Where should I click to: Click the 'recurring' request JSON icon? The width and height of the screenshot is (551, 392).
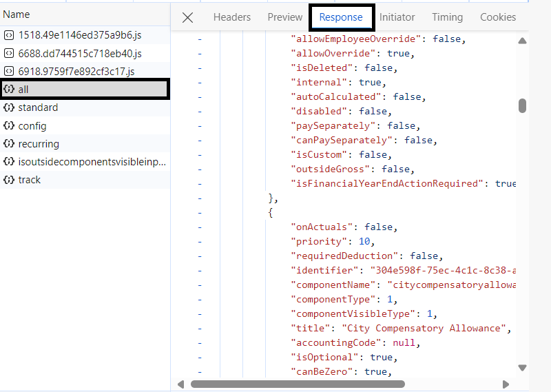[x=9, y=144]
